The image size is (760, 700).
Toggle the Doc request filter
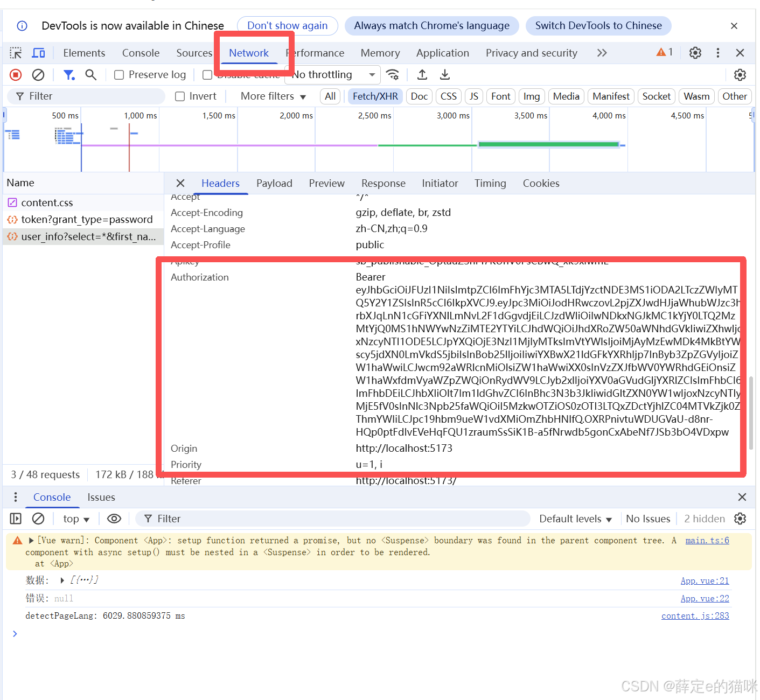(x=419, y=96)
